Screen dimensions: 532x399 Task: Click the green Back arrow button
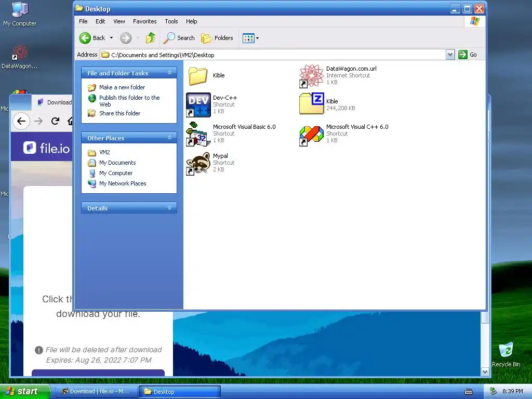tap(85, 38)
